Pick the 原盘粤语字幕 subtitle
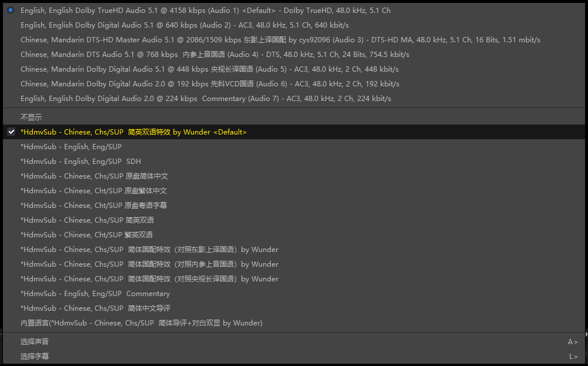The image size is (588, 366). (94, 206)
